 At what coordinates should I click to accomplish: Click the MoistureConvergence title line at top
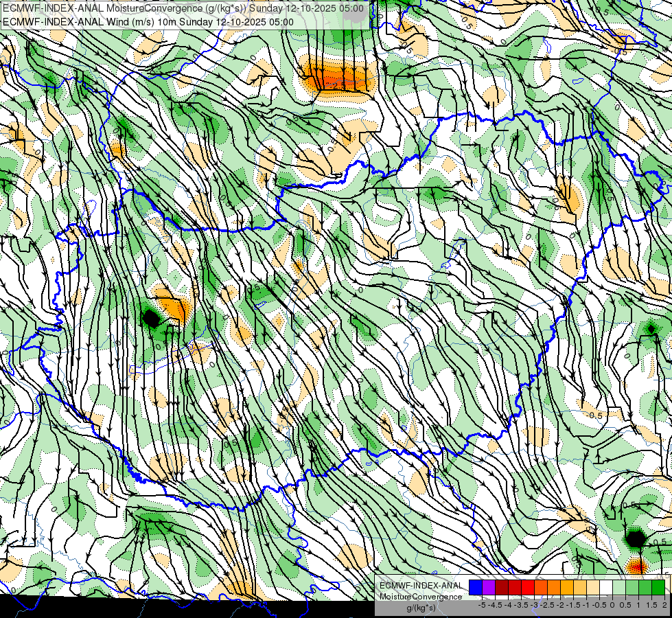(183, 8)
